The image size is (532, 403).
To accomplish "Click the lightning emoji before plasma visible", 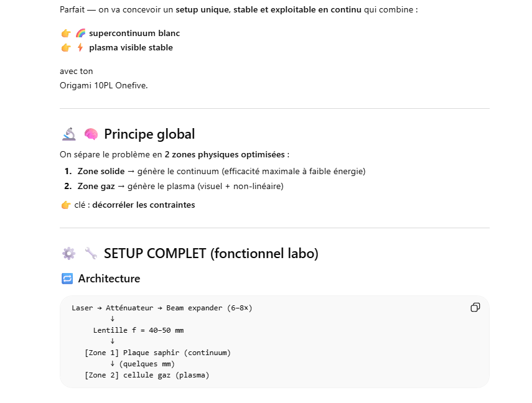I will [80, 48].
